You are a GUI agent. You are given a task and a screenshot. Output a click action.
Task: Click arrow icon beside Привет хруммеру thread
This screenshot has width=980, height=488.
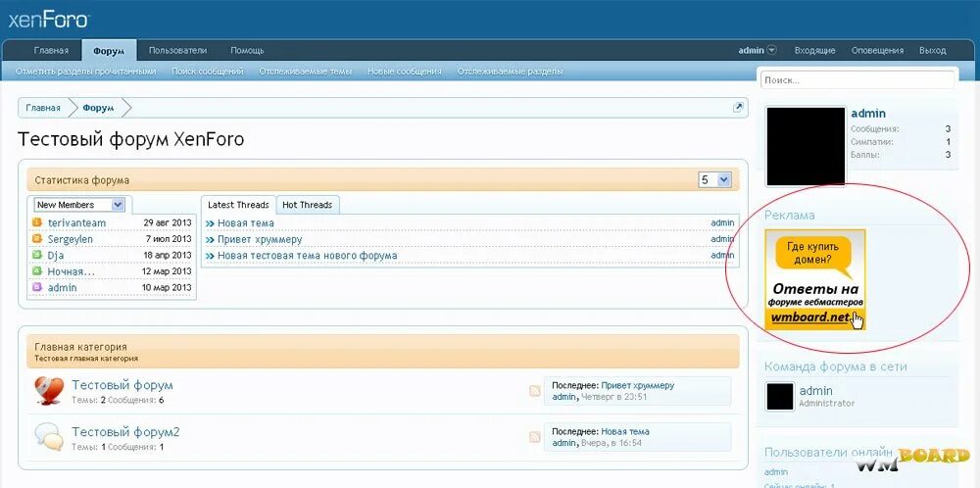pos(210,239)
